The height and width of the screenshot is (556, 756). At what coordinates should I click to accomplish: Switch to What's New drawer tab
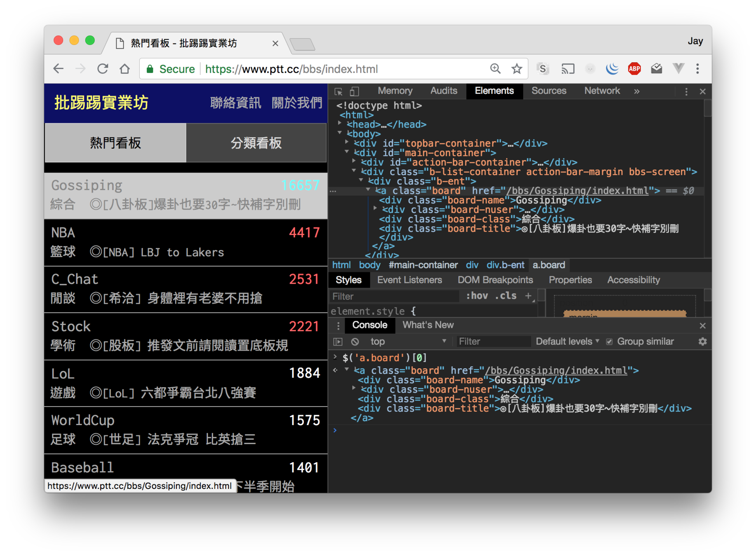tap(428, 325)
